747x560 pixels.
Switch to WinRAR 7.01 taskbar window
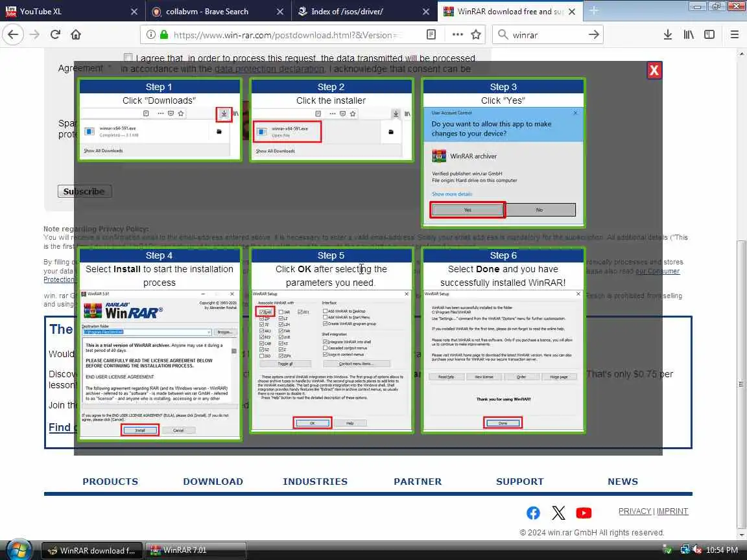tap(195, 550)
